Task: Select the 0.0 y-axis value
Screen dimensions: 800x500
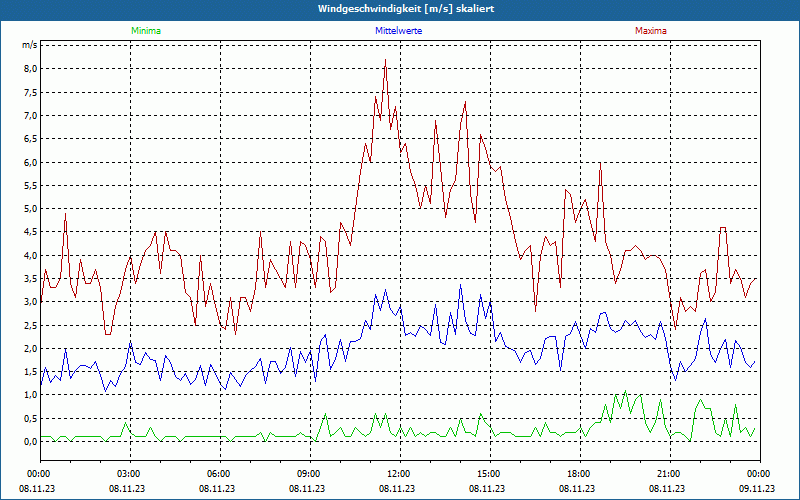Action: 30,441
